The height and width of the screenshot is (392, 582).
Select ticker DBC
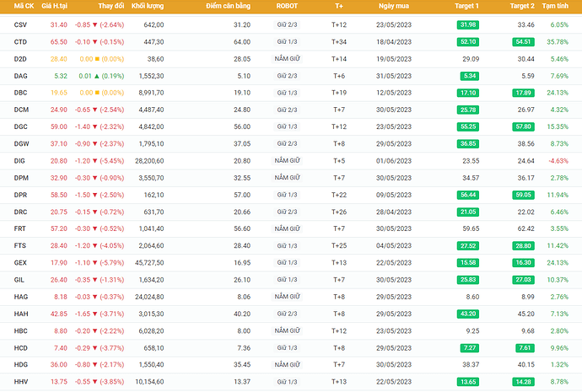pyautogui.click(x=20, y=93)
